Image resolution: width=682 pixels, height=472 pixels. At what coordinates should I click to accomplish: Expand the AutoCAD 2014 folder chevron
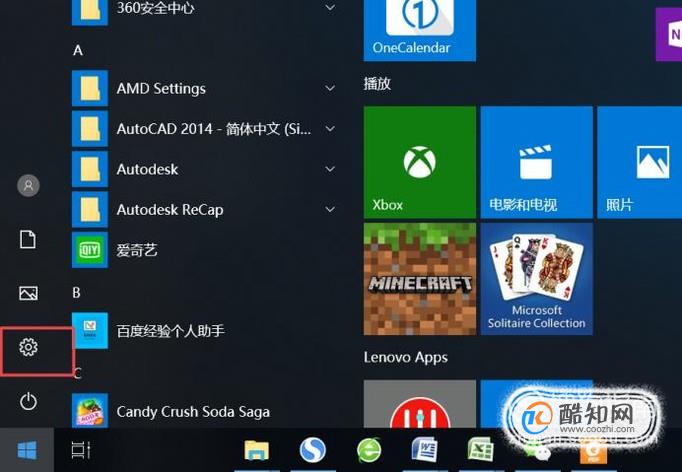(330, 129)
